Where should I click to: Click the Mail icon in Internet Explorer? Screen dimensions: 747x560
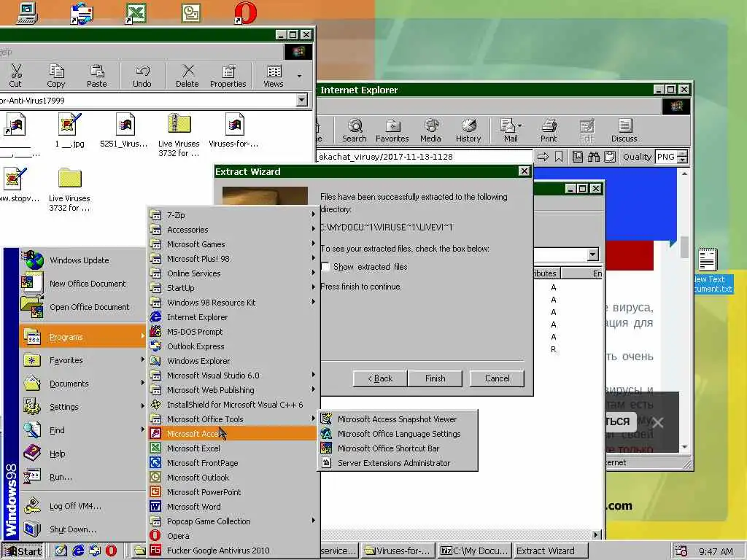click(x=510, y=131)
